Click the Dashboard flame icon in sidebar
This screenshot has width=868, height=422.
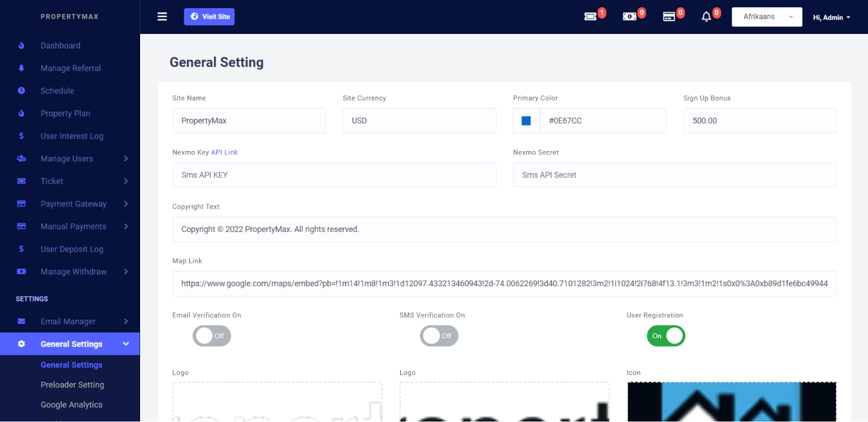click(21, 45)
